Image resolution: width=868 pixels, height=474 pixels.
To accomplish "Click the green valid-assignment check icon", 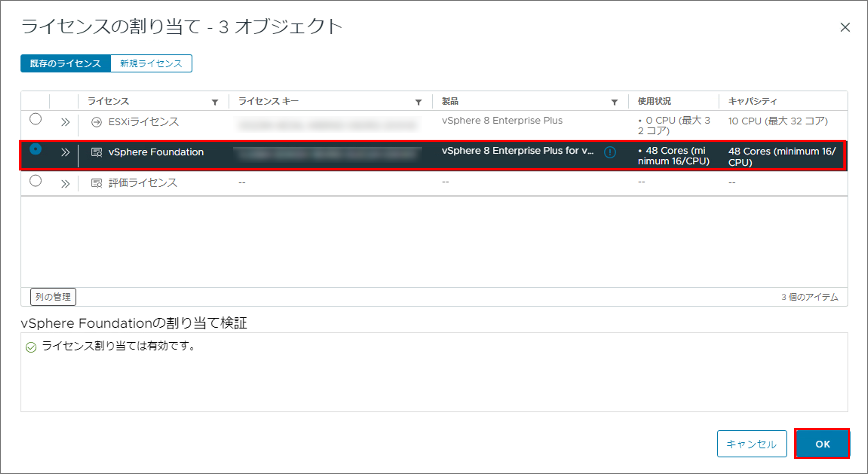I will [31, 347].
